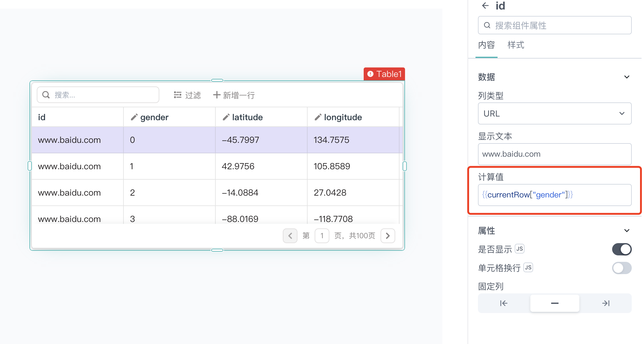Click the pencil icon on gender column
The height and width of the screenshot is (344, 644).
134,117
